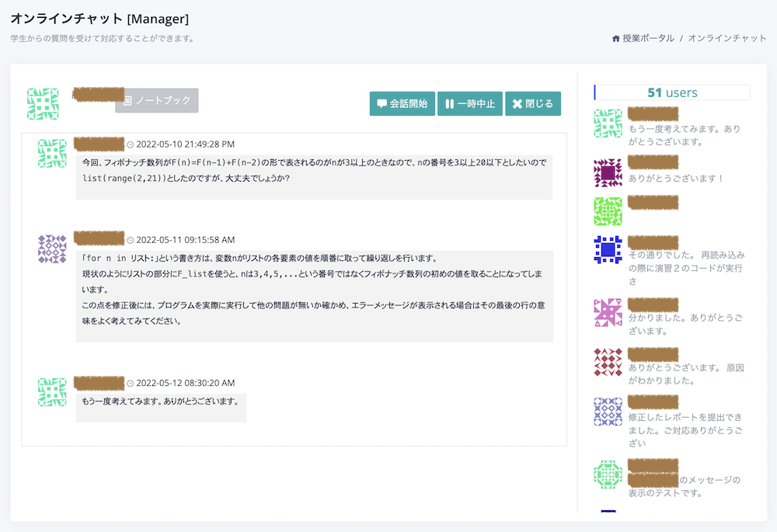Select the dark purple square avatar user
This screenshot has width=777, height=532.
point(608,172)
